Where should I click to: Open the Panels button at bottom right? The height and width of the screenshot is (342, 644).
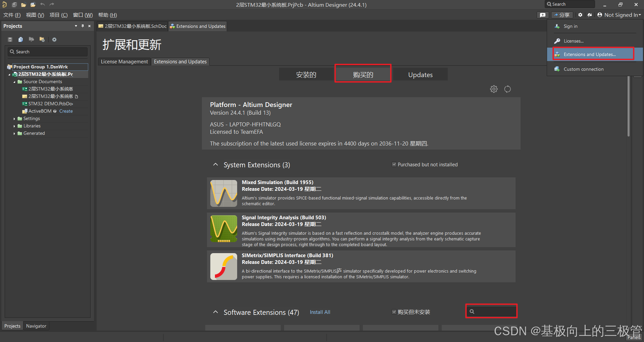point(634,338)
